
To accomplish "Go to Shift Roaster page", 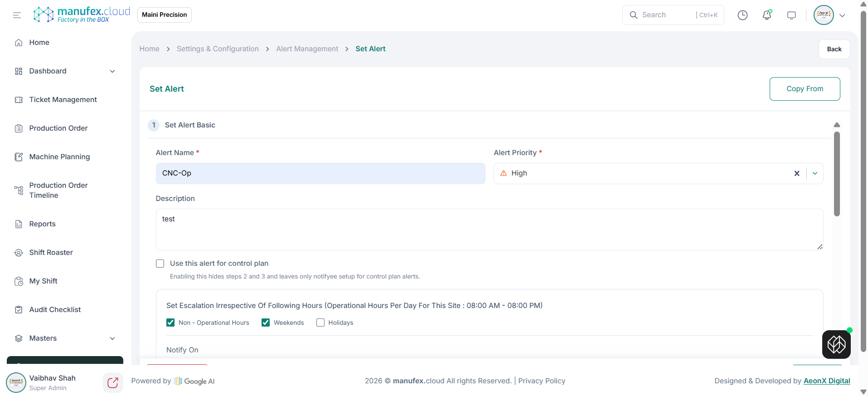I will tap(51, 253).
